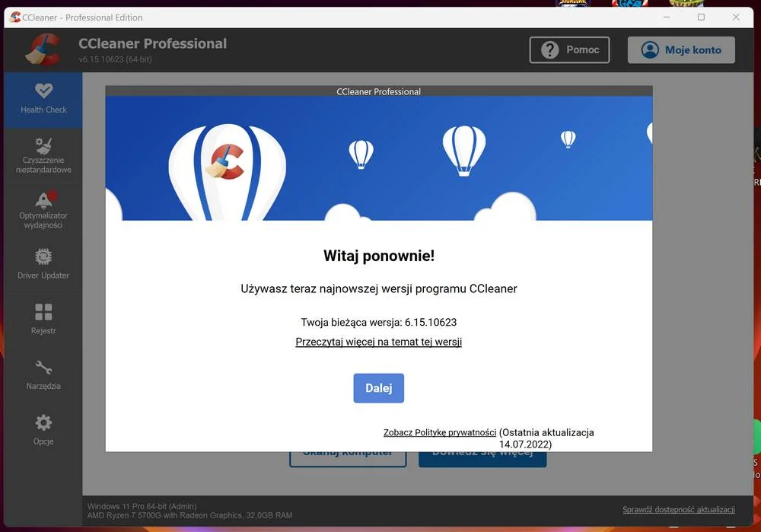Click Używasz teraz najnowszej wersji text
Viewport: 761px width, 532px height.
pos(378,288)
